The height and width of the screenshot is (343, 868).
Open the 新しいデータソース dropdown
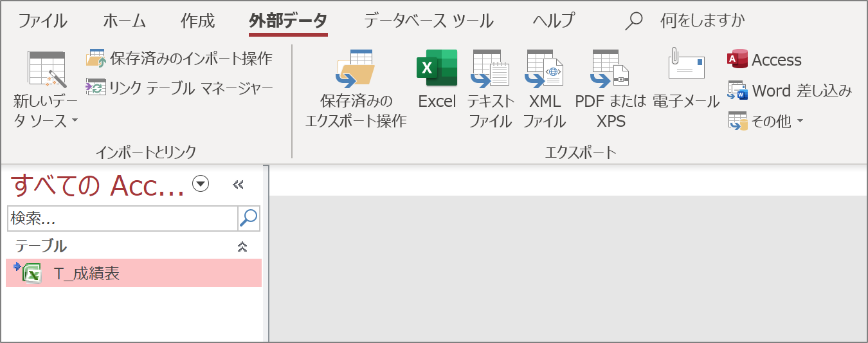tap(46, 90)
